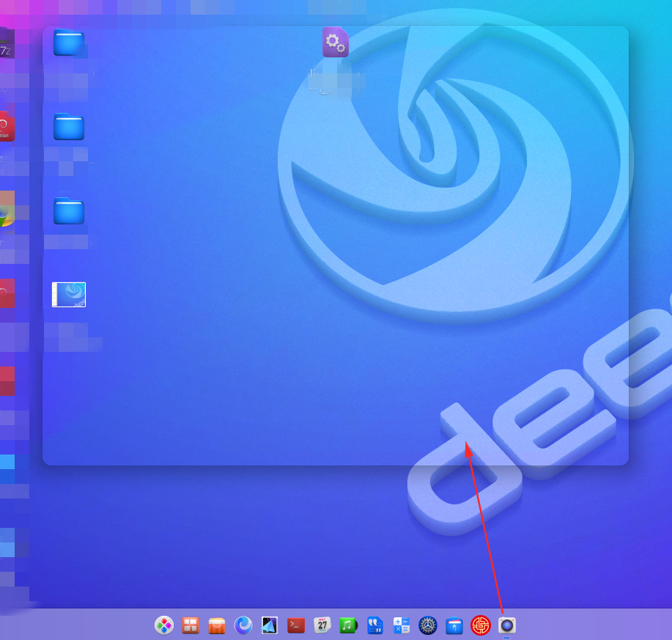This screenshot has width=672, height=640.
Task: Select the red Debian package icon
Action: [7, 126]
